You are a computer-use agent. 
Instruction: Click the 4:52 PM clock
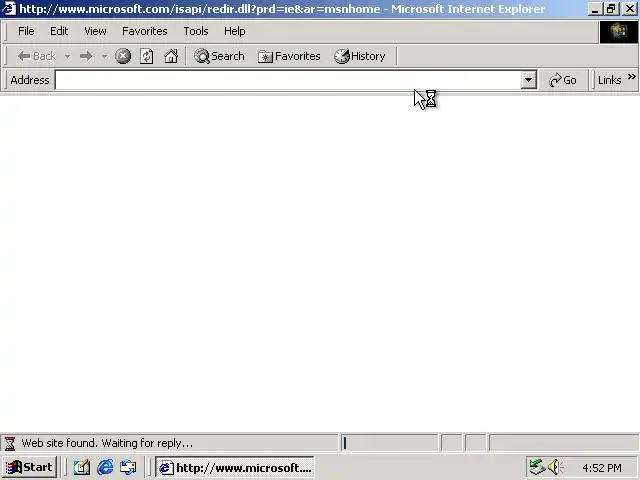[x=602, y=468]
